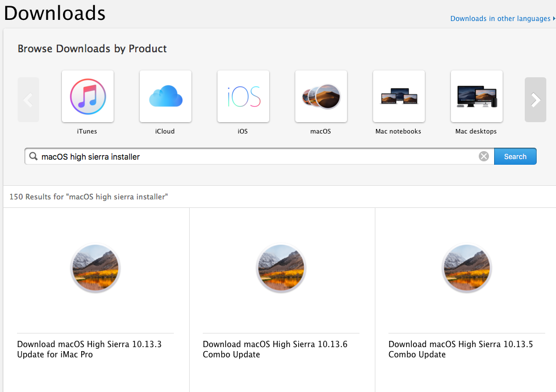The image size is (556, 392).
Task: Clear the search field with X icon
Action: coord(484,156)
